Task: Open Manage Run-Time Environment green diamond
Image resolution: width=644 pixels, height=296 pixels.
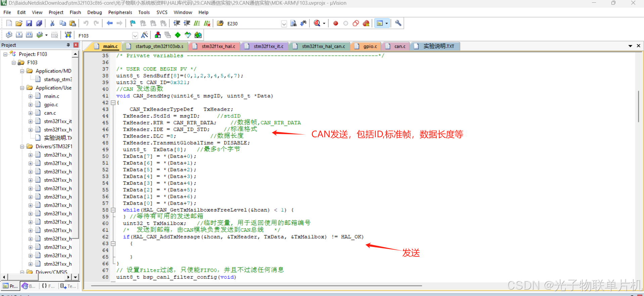Action: 178,35
